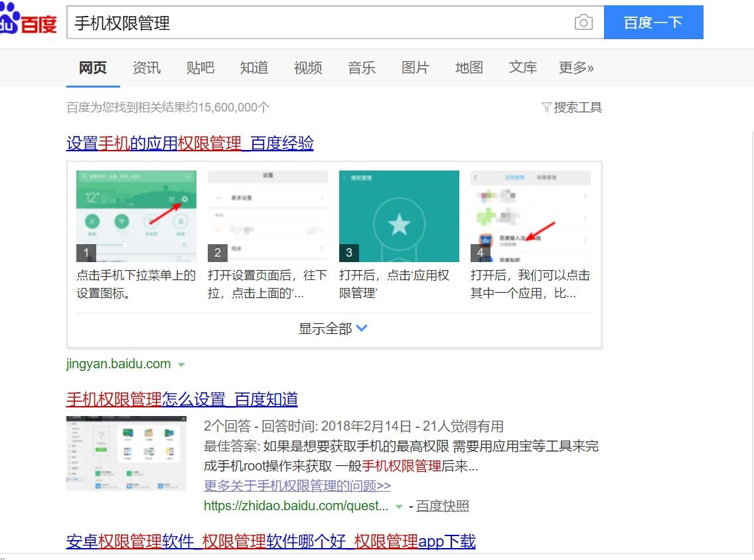This screenshot has height=560, width=754.
Task: Open step 1 thumbnail with green settings screen
Action: pyautogui.click(x=137, y=216)
